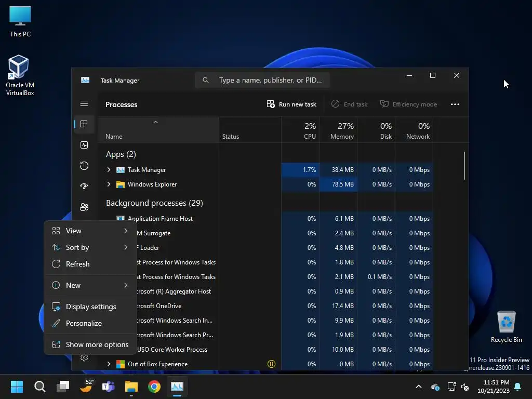Viewport: 532px width, 399px height.
Task: Select the Recycle Bin desktop icon
Action: point(506,327)
